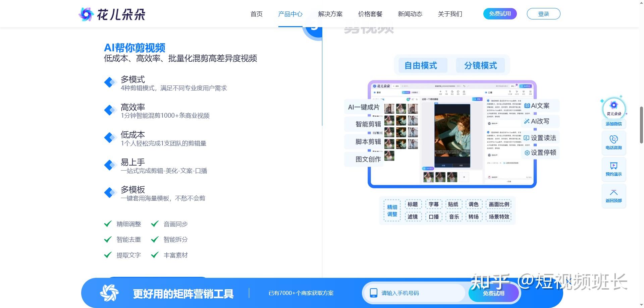Click the checkmark beside 丰富素材
Viewport: 644px width, 308px height.
coord(155,255)
